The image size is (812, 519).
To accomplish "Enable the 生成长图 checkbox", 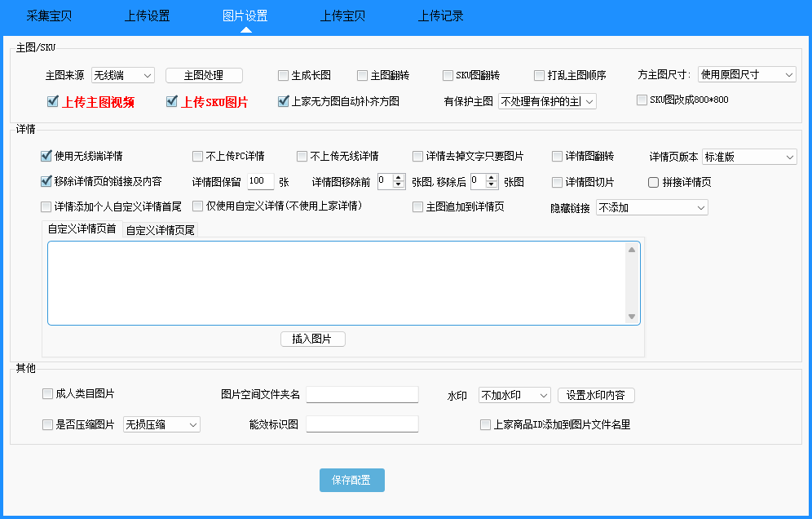I will point(284,75).
